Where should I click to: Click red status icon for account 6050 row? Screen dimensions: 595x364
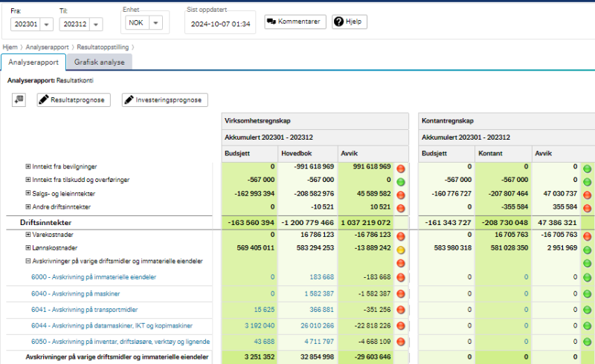coord(401,342)
